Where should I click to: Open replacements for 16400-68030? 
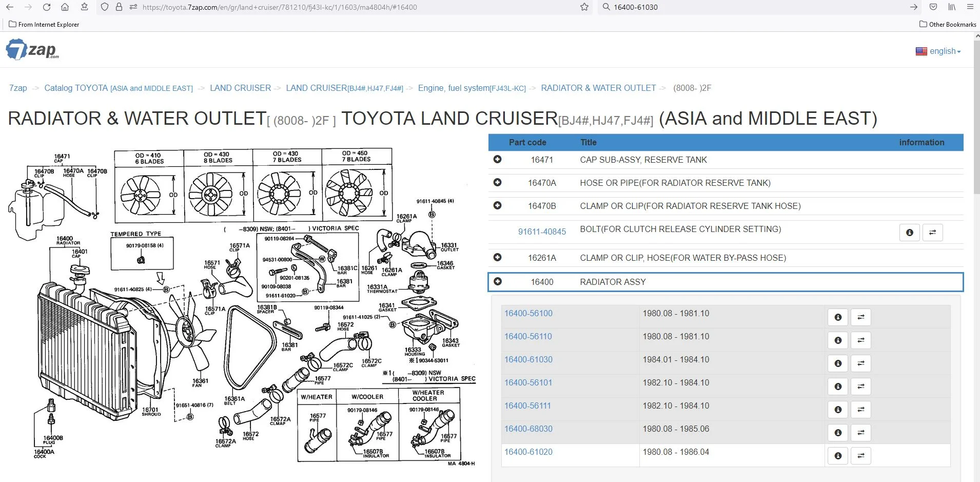pos(861,433)
